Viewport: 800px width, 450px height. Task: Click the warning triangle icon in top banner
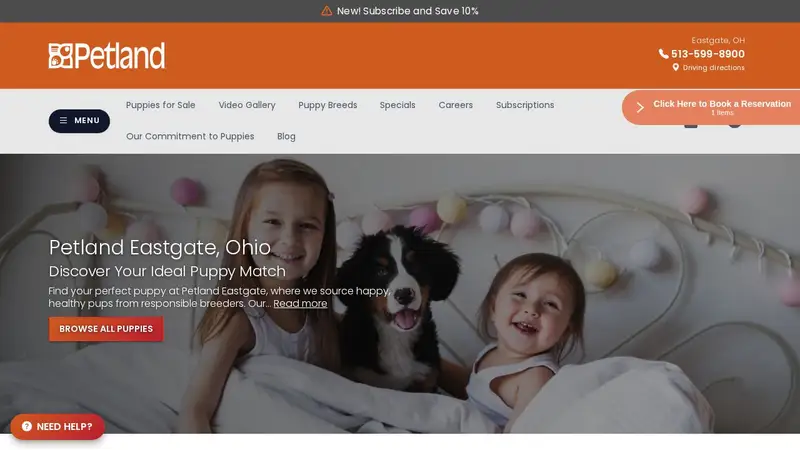327,11
